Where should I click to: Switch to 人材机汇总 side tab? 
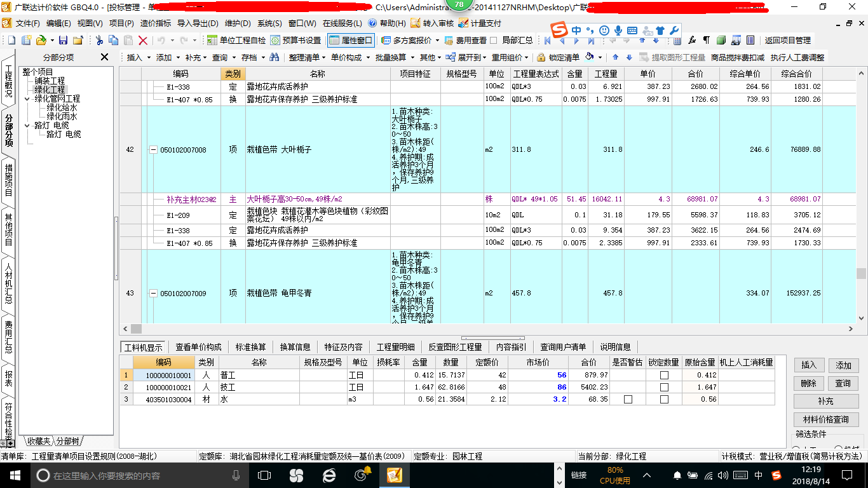[8, 283]
